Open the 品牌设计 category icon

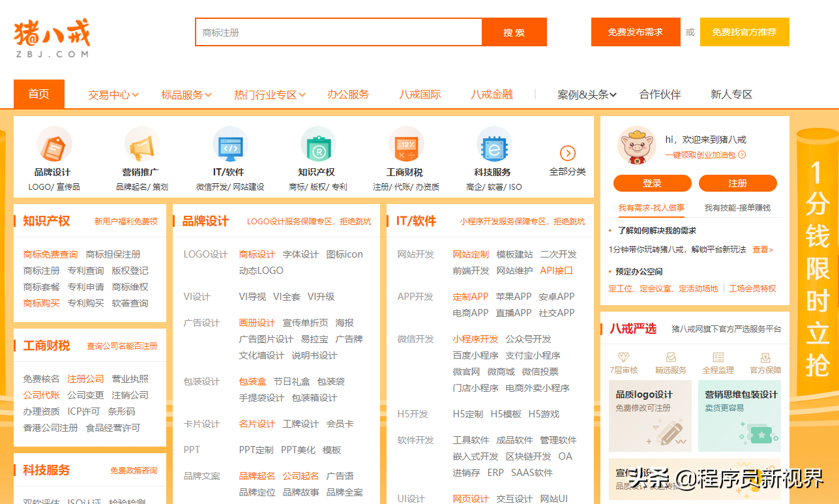point(54,145)
